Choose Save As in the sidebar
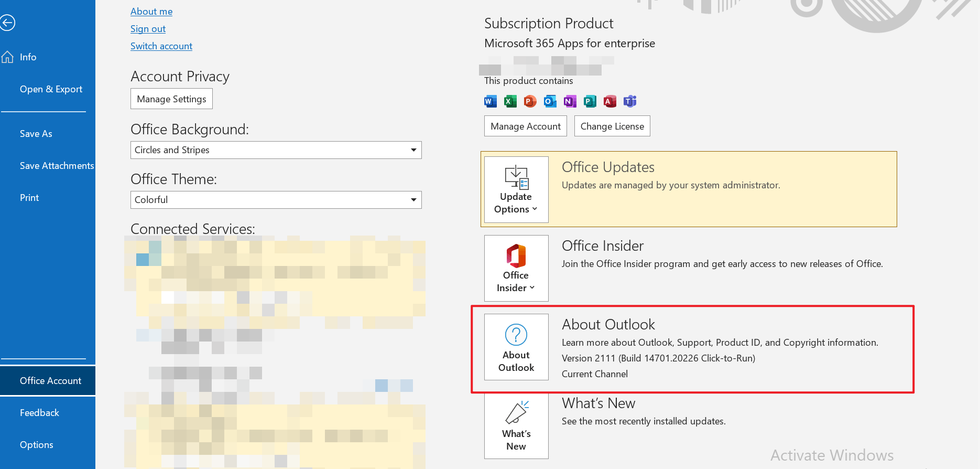Image resolution: width=980 pixels, height=469 pixels. (x=48, y=134)
